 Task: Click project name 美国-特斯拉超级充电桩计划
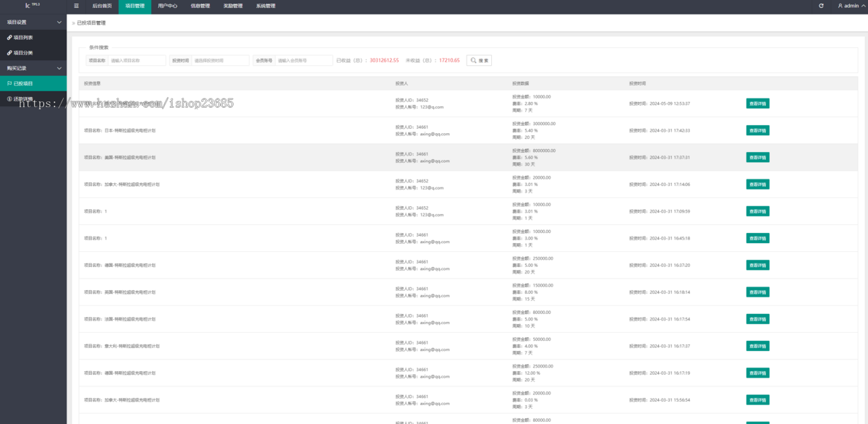[x=130, y=157]
